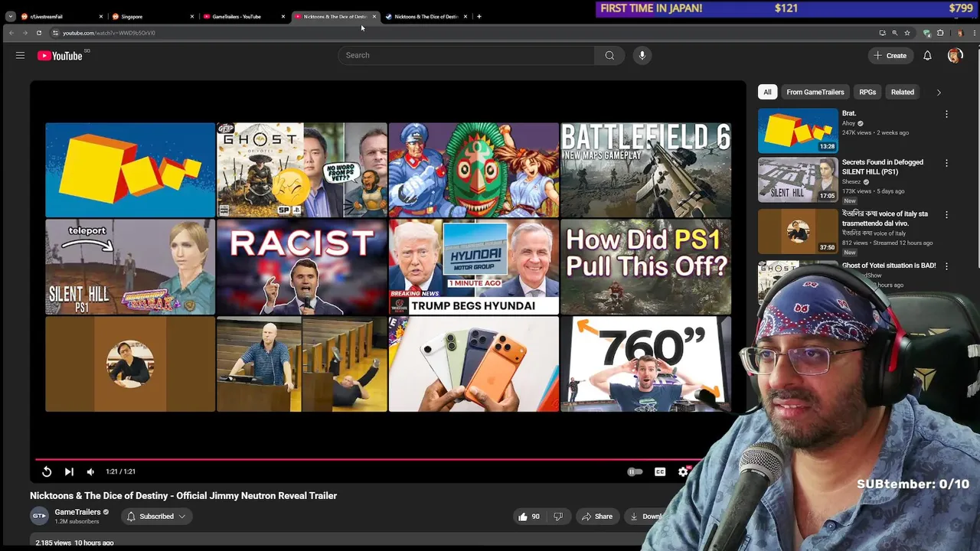Click the Silent Hill PS1 teleport endscreen thumbnail

click(130, 267)
